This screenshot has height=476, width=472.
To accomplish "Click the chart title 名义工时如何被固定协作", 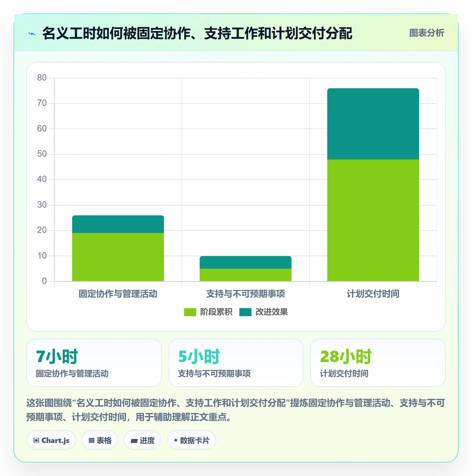I will tap(197, 33).
